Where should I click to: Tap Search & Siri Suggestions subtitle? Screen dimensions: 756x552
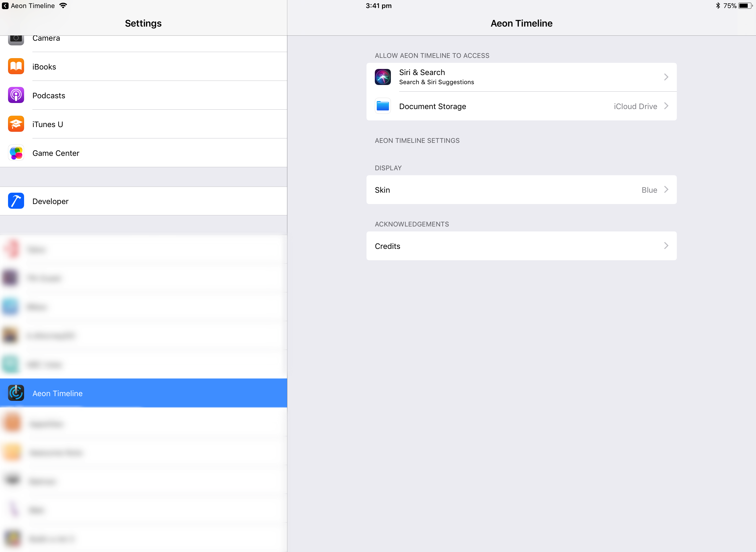[x=436, y=82]
